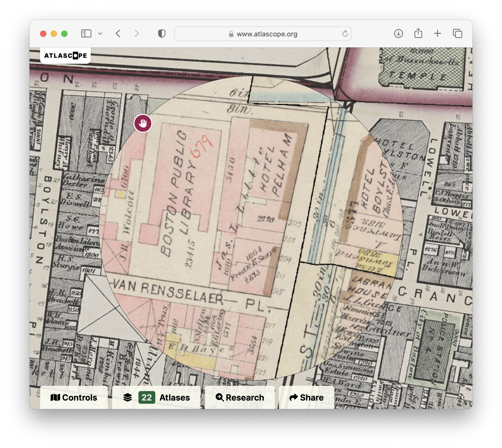Click the green 22 atlas count badge
This screenshot has height=448, width=502.
click(x=147, y=398)
